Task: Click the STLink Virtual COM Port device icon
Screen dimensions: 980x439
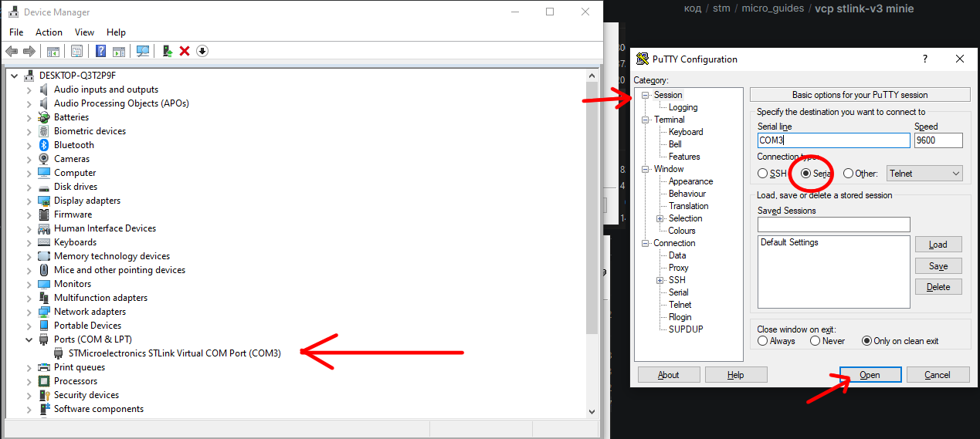Action: pyautogui.click(x=59, y=353)
